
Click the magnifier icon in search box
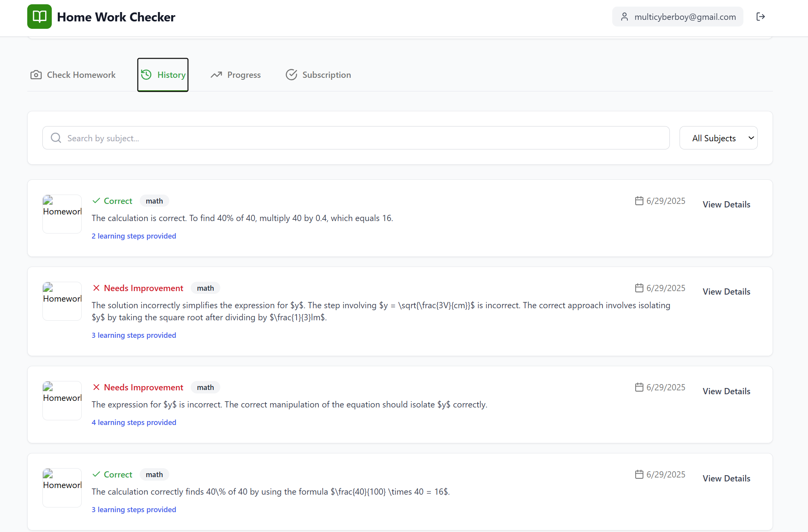point(56,138)
